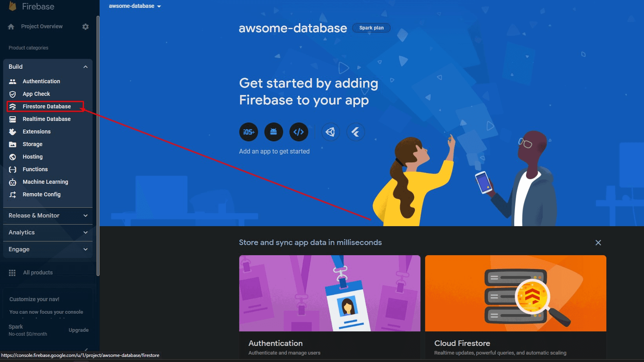The width and height of the screenshot is (644, 362).
Task: Add a web app via code brackets icon
Action: [299, 132]
